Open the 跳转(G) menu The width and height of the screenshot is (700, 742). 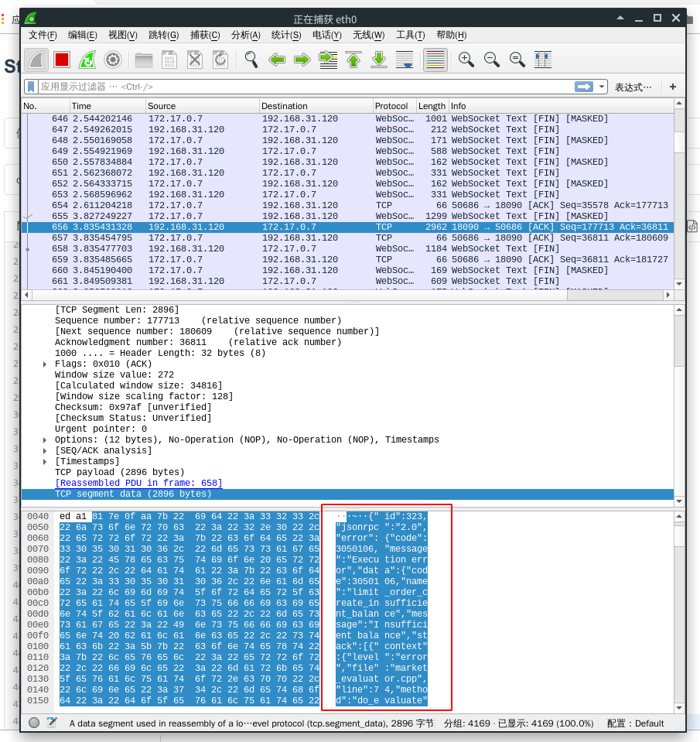click(x=164, y=35)
